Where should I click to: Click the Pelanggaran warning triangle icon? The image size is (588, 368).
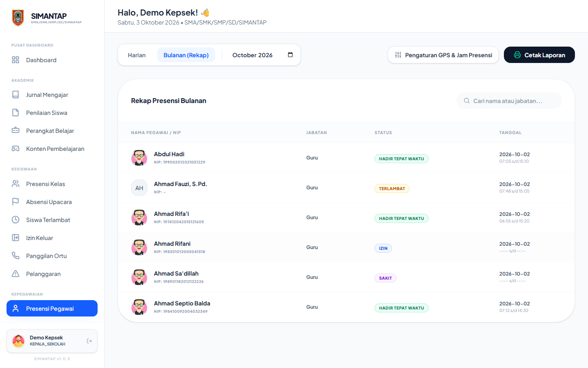coord(16,274)
